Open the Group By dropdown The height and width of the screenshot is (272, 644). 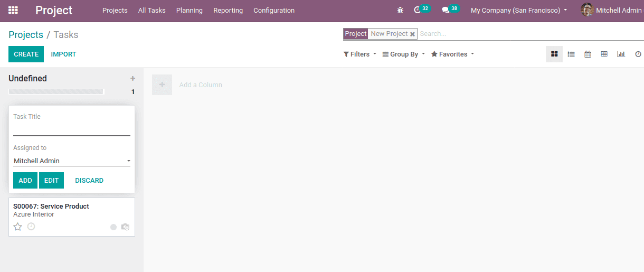click(403, 54)
